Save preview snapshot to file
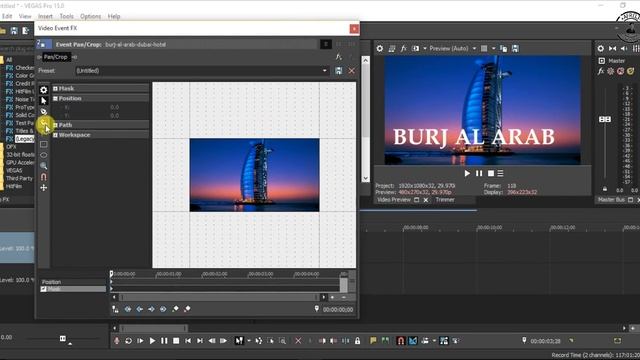Image resolution: width=640 pixels, height=360 pixels. point(516,49)
